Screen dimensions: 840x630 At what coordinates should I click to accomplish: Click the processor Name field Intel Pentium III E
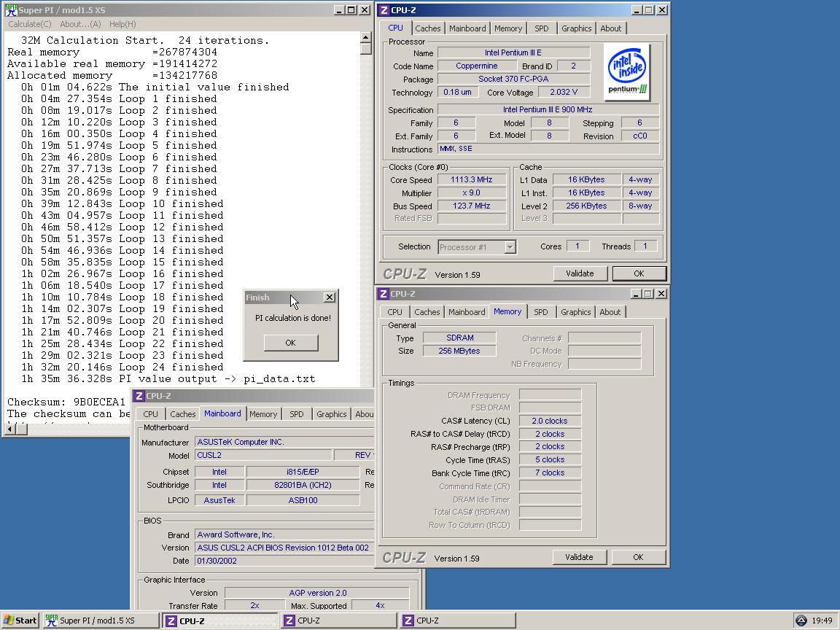tap(514, 52)
